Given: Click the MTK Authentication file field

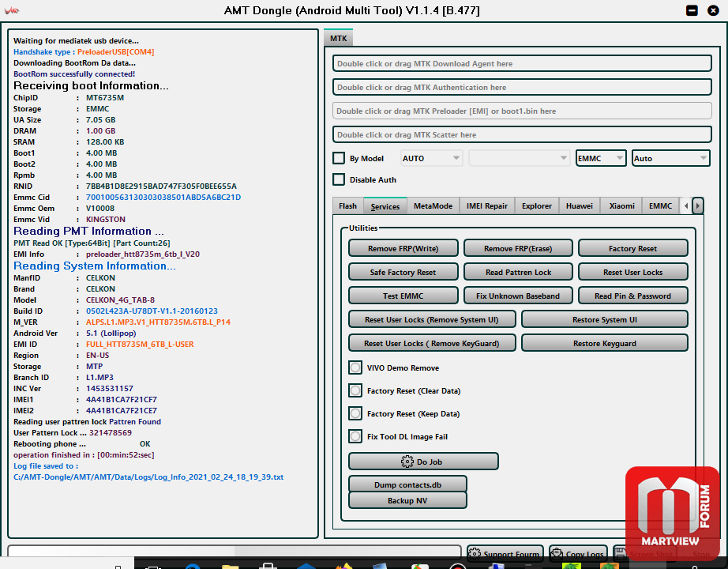Looking at the screenshot, I should coord(522,88).
